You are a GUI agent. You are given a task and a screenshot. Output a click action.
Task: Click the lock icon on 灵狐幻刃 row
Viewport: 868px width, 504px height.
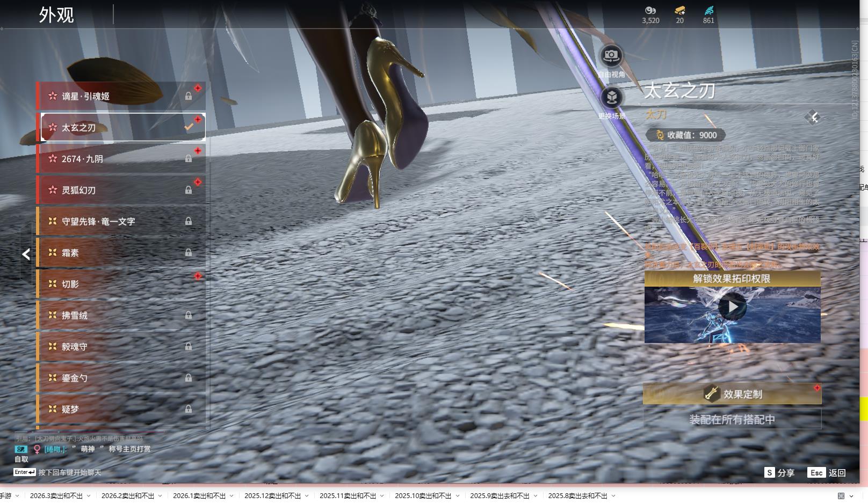[189, 190]
